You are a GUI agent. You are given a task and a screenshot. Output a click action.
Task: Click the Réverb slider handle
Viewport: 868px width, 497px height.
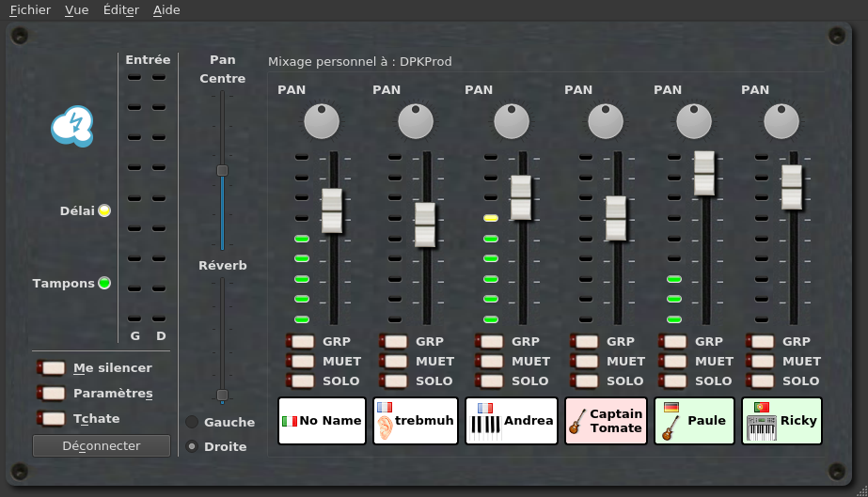pos(222,395)
